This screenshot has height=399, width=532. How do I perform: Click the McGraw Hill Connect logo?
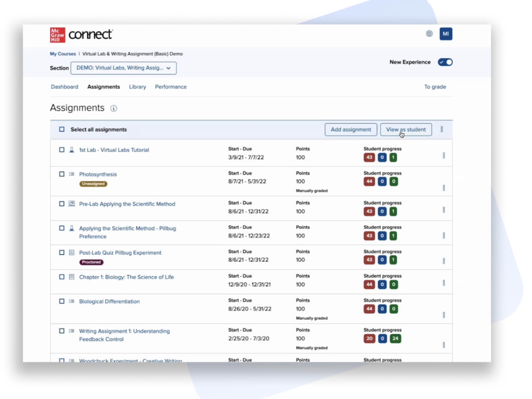click(82, 35)
